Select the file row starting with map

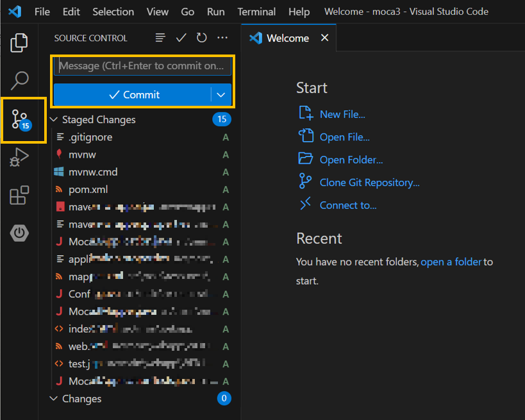(142, 276)
